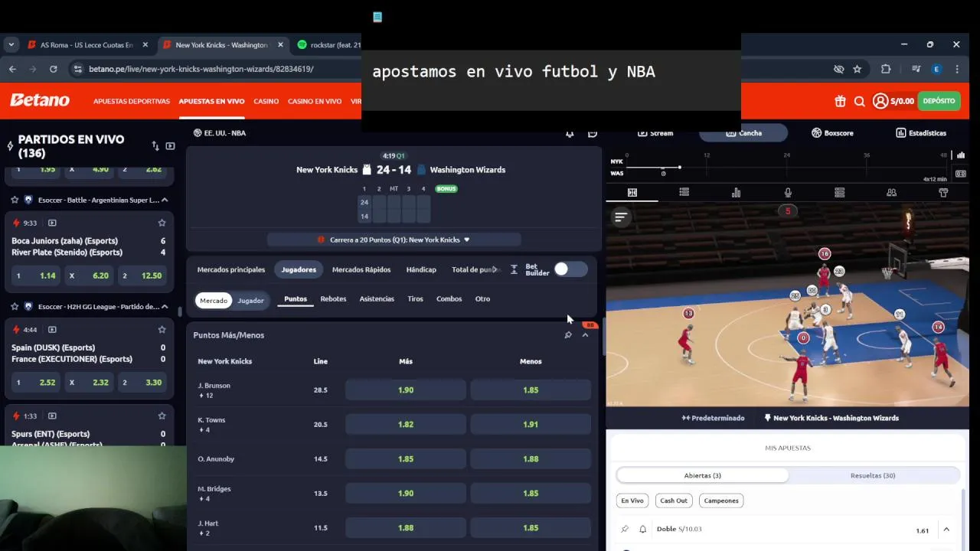Select the Jugador view option
The width and height of the screenshot is (980, 551).
tap(250, 301)
